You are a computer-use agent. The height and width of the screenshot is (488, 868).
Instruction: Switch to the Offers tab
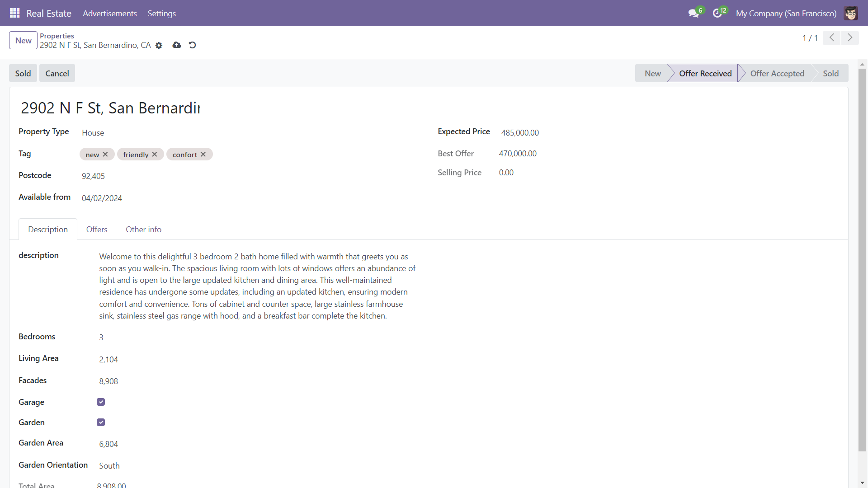(97, 230)
